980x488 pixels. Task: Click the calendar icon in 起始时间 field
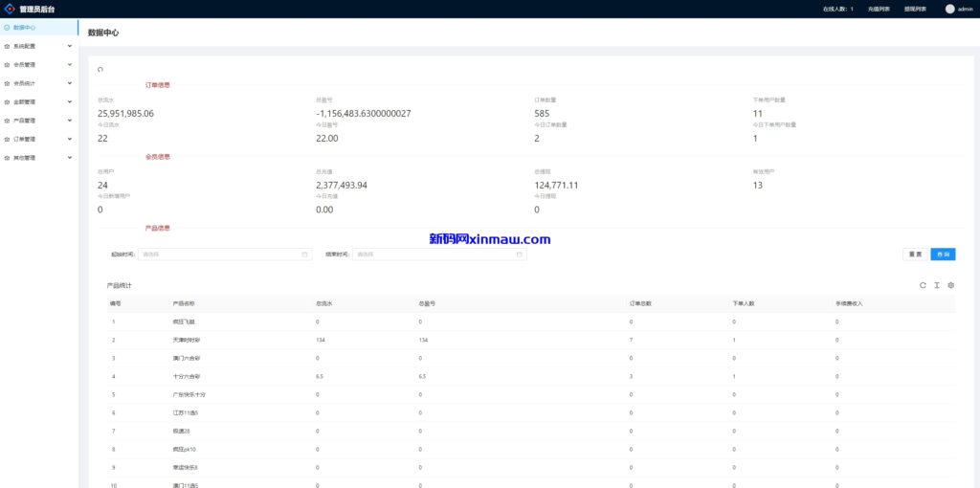click(x=304, y=255)
